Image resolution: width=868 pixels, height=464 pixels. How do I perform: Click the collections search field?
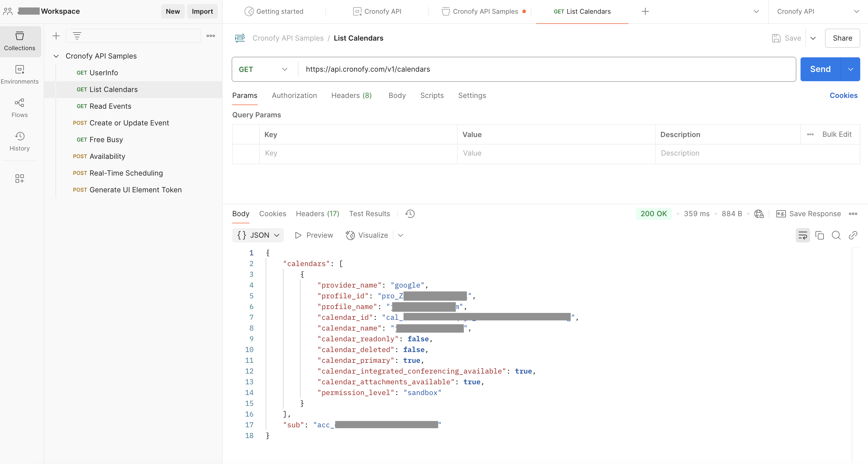pyautogui.click(x=133, y=36)
